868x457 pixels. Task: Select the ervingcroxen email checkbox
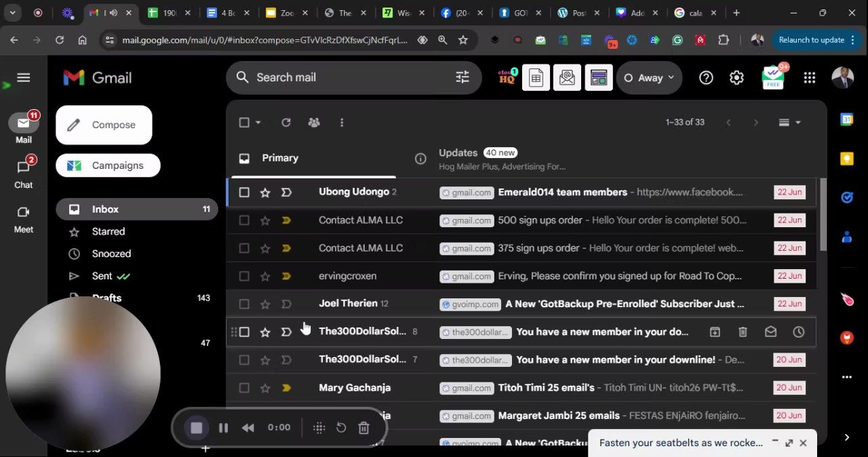pos(244,276)
